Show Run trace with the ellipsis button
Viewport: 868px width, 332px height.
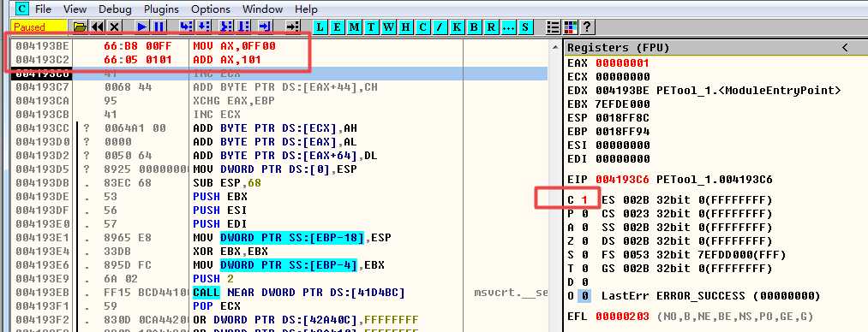[x=508, y=27]
